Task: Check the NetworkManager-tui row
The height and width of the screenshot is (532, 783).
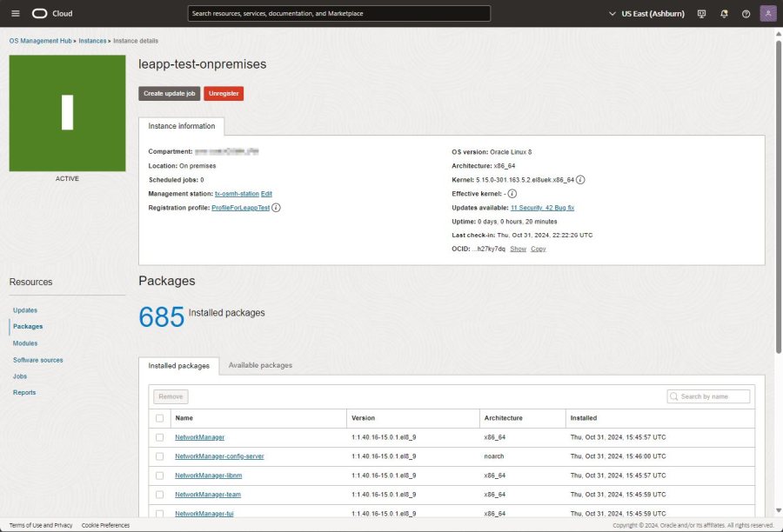Action: pyautogui.click(x=160, y=513)
